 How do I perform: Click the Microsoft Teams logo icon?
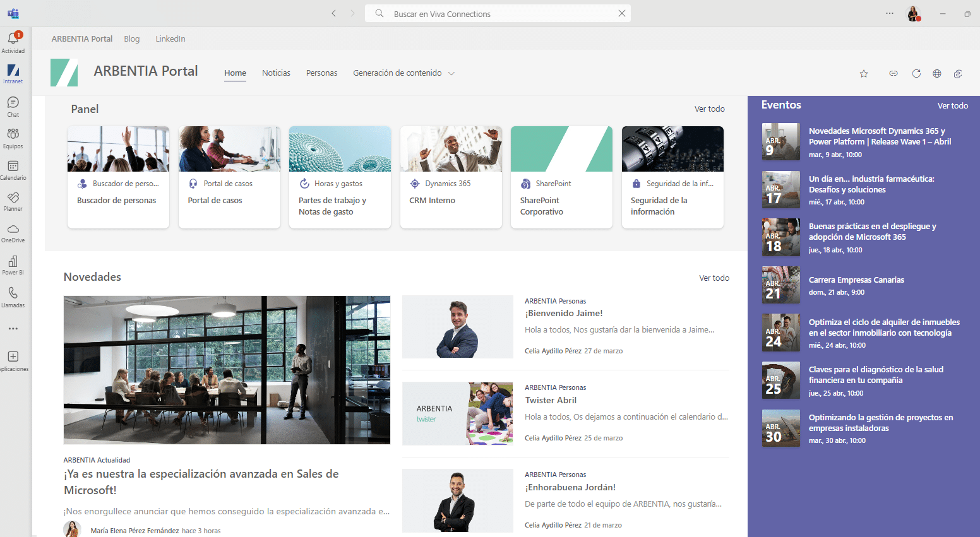(13, 13)
